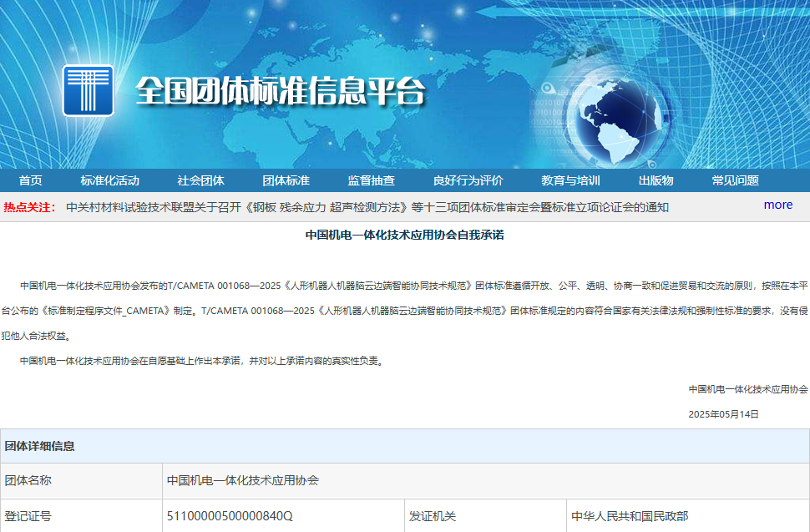Click the 热点关注 label
Screen dimensions: 810x532
(29, 207)
